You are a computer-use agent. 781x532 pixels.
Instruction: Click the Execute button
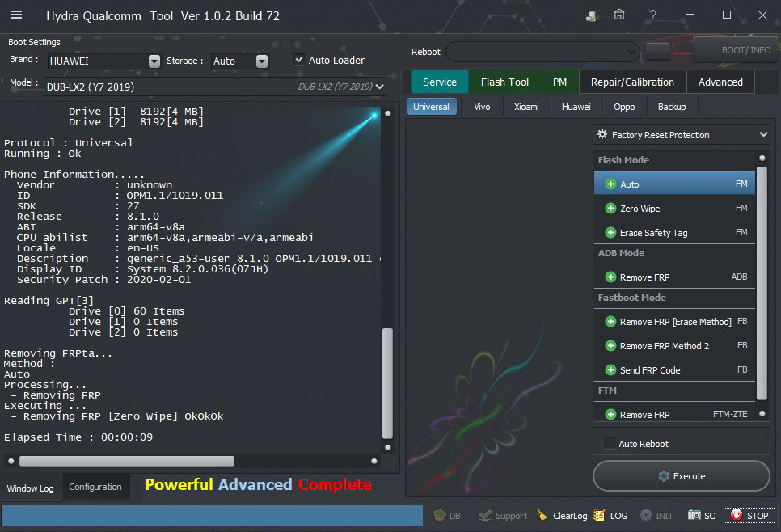(681, 475)
